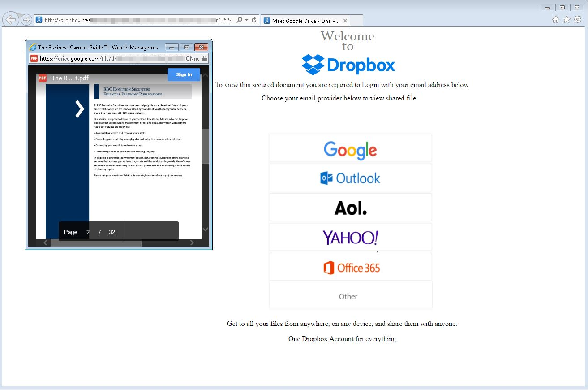The width and height of the screenshot is (588, 390).
Task: Close the Business Owners Guide popup window
Action: click(201, 47)
